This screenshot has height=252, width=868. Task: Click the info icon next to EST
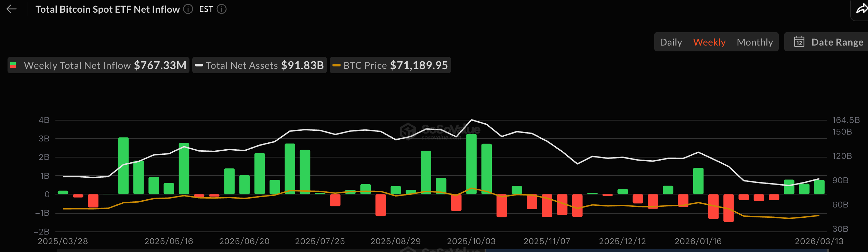tap(222, 9)
